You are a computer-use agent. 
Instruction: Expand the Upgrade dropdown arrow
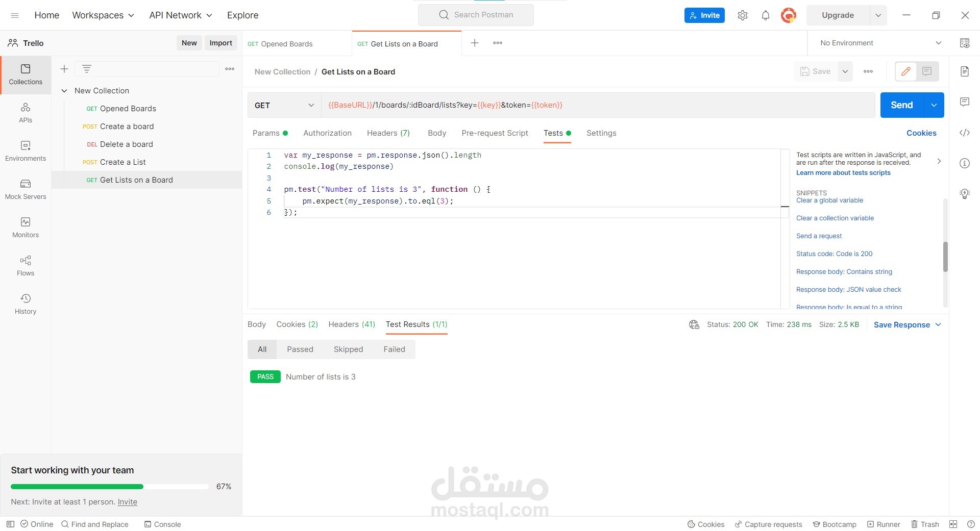[x=878, y=15]
